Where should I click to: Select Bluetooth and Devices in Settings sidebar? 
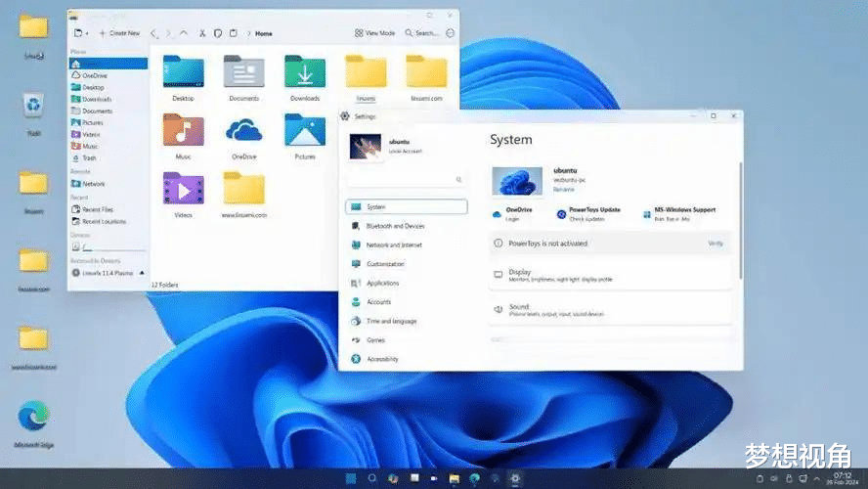point(395,226)
